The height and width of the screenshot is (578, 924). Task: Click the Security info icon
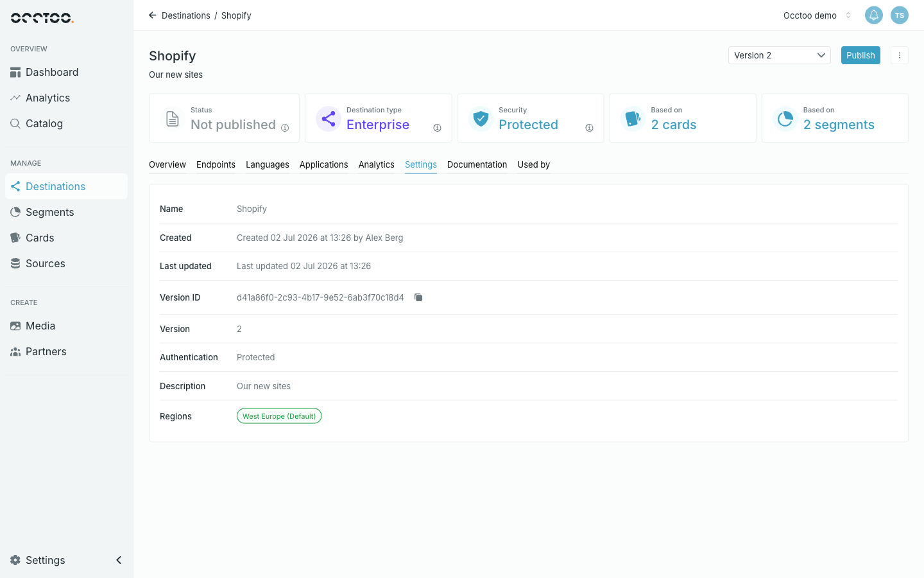pos(589,128)
